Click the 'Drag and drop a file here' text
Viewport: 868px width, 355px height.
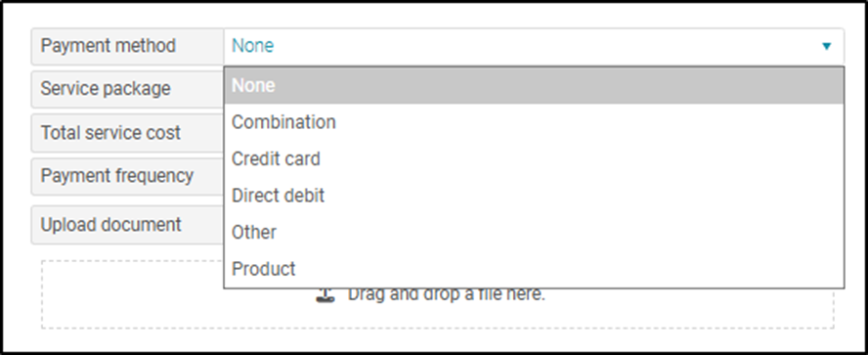[446, 294]
